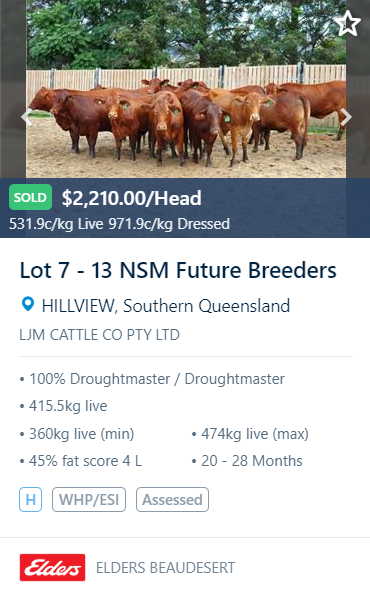
Task: Click the $2,210.00/Head price
Action: point(132,198)
